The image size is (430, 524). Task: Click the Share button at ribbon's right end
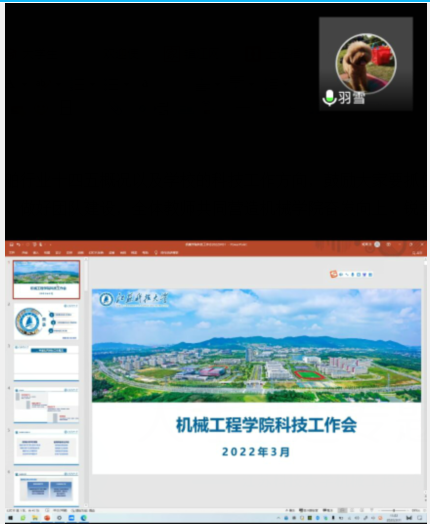417,253
